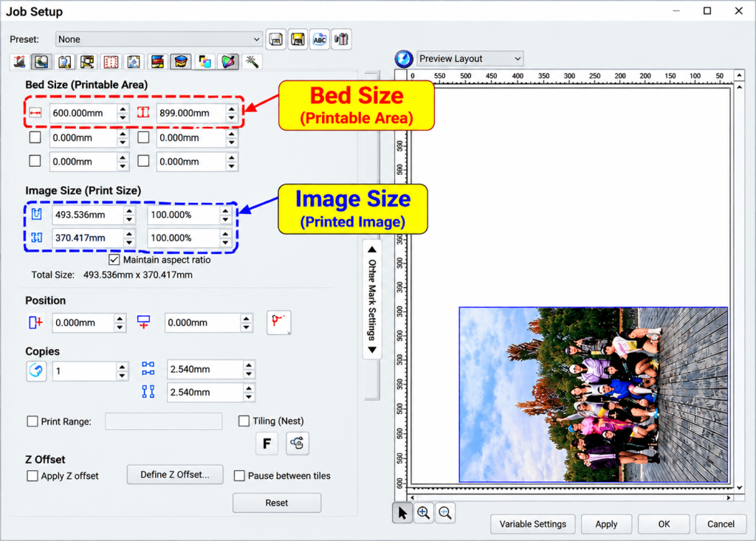Tick the first right checkbox under bed height
Screen dimensions: 756x541
(x=143, y=137)
